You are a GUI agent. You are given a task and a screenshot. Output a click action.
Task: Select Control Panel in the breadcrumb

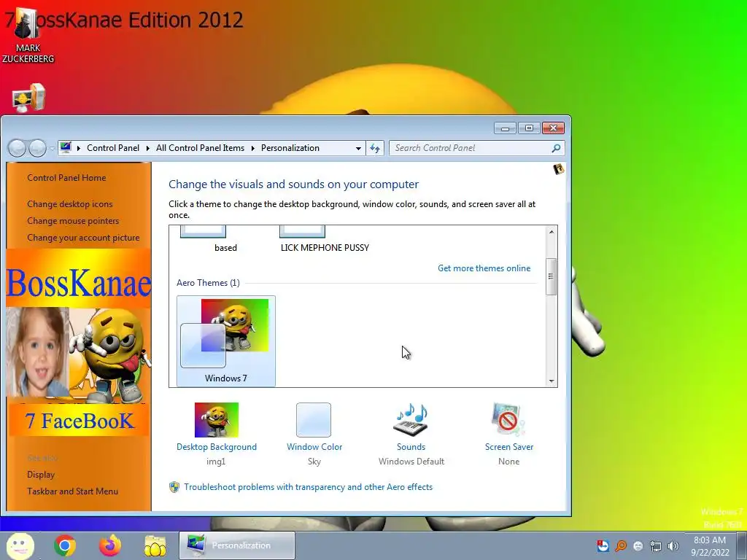113,148
